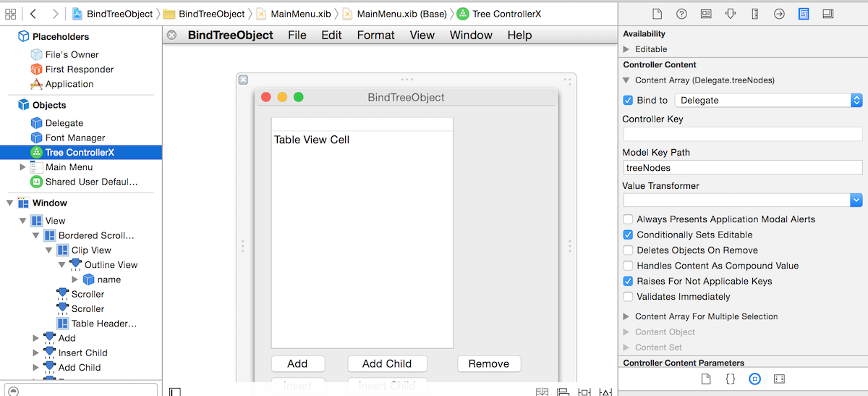868x396 pixels.
Task: Switch to the Attributes inspector
Action: [x=731, y=14]
